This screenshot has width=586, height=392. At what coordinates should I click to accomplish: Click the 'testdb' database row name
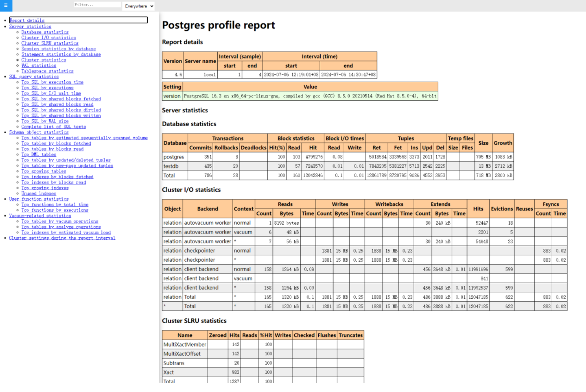[171, 166]
